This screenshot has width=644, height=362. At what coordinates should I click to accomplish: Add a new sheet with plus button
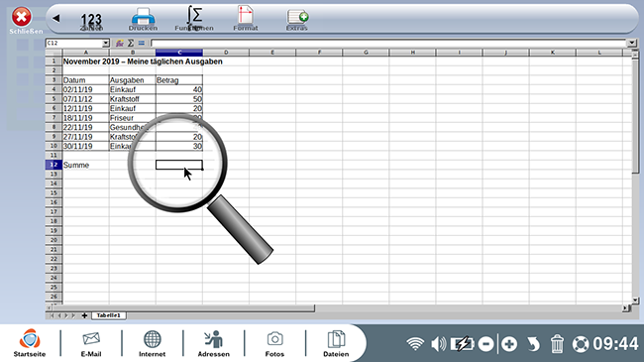point(84,315)
